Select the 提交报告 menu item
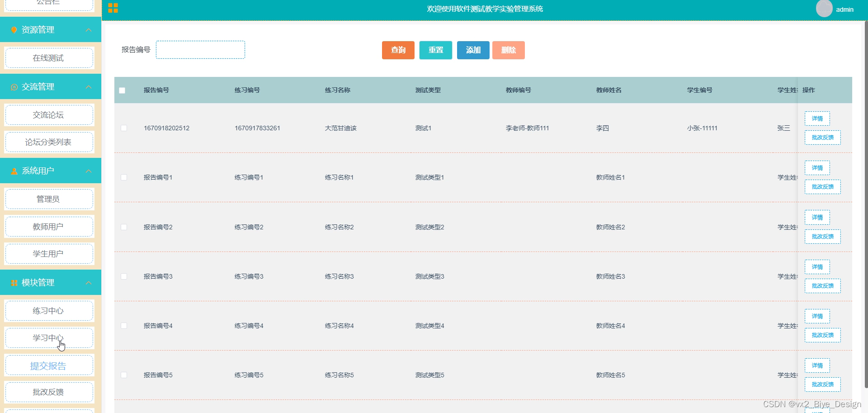Screen dimensions: 868x413 point(49,366)
